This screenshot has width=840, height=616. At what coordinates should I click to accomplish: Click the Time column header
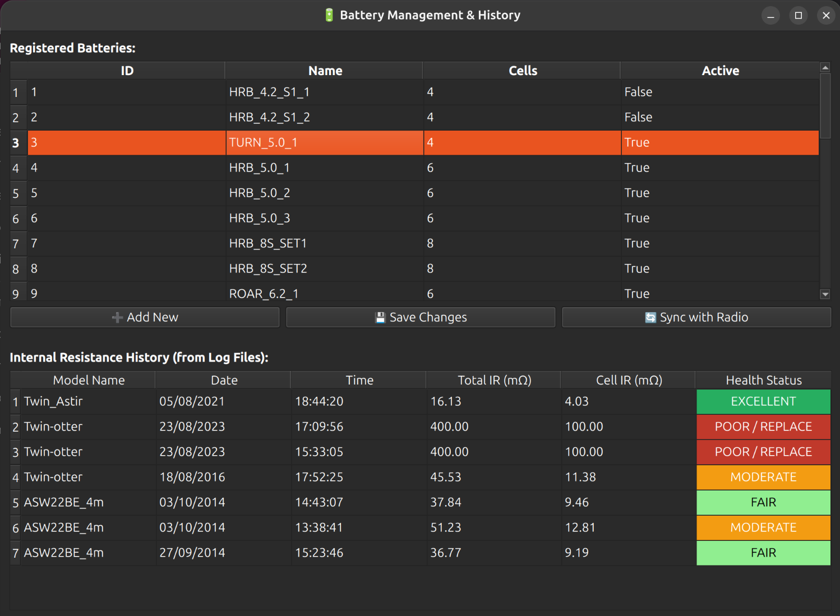click(x=359, y=380)
